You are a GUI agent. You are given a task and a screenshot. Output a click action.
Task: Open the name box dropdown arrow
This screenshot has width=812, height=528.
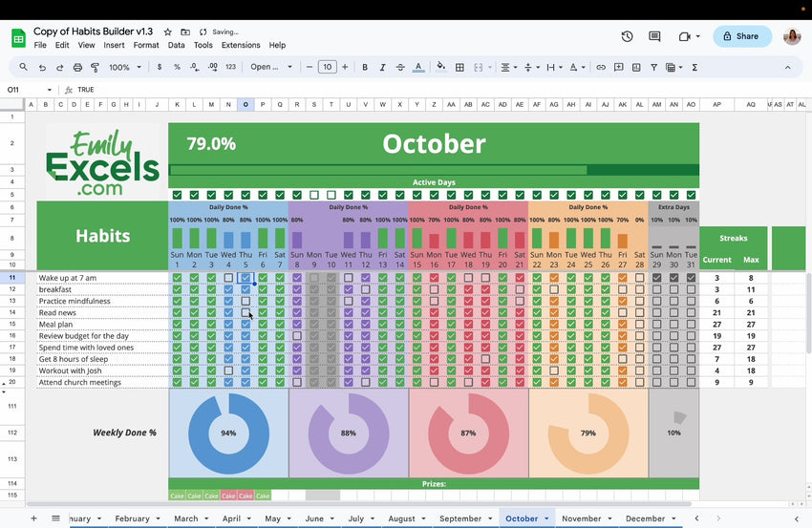pyautogui.click(x=49, y=90)
